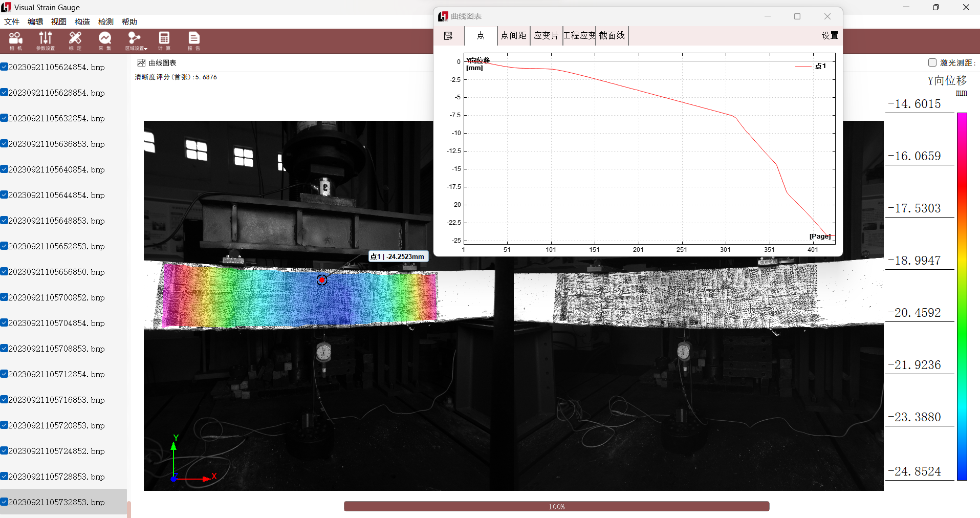This screenshot has height=518, width=980.
Task: Click the -20.4592 color scale value
Action: [x=914, y=313]
